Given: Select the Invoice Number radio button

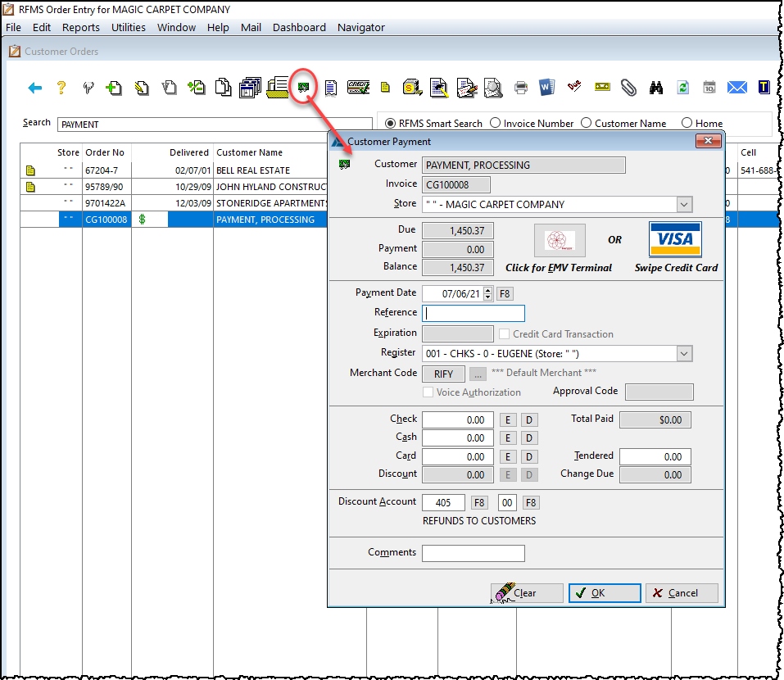Looking at the screenshot, I should pyautogui.click(x=495, y=123).
